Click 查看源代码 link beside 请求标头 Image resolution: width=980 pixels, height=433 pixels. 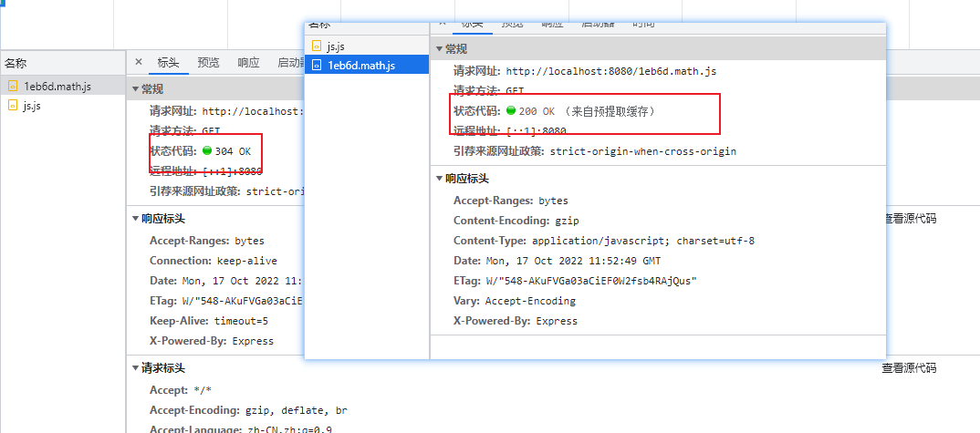pos(909,368)
